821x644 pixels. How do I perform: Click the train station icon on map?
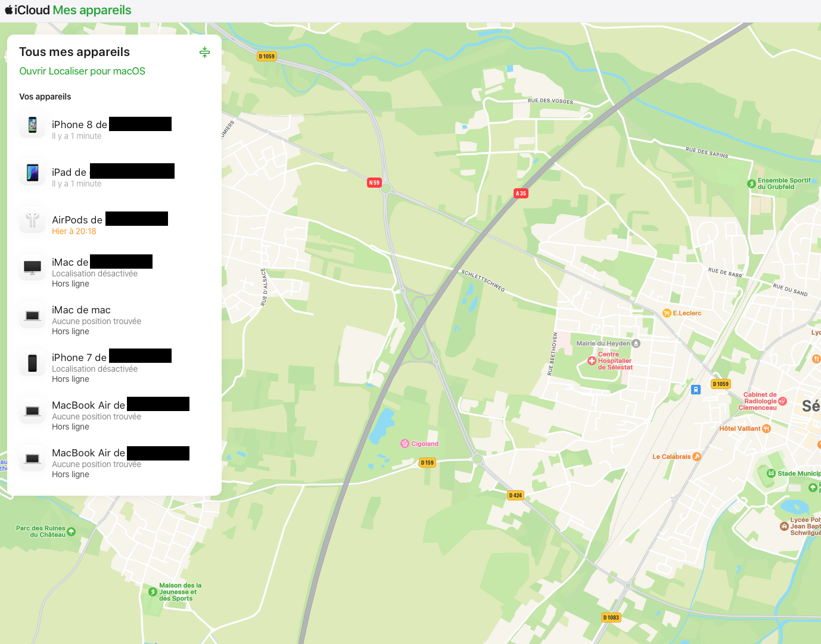click(x=695, y=390)
